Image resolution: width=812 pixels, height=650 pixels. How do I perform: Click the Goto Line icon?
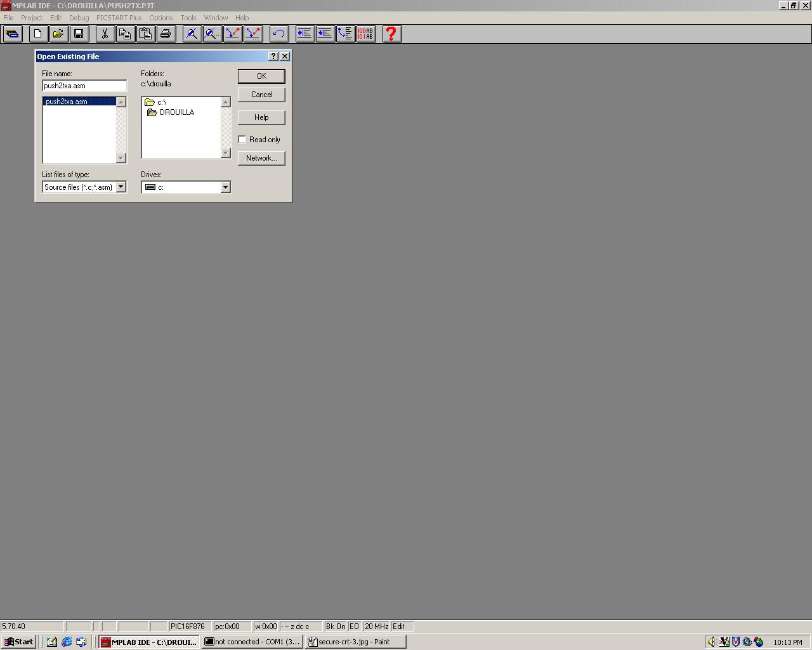346,34
